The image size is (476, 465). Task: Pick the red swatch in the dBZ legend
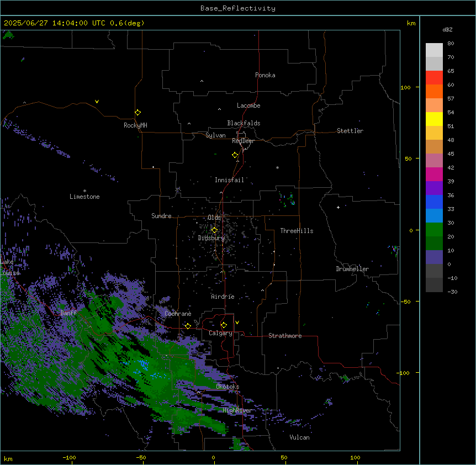click(434, 78)
